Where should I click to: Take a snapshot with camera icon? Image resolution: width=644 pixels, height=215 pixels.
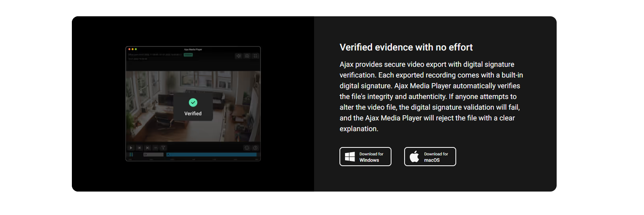coord(247,56)
